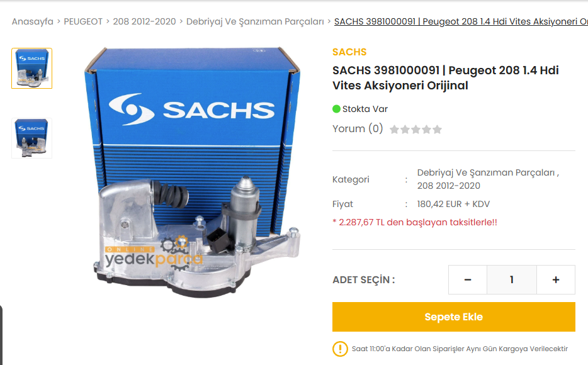The height and width of the screenshot is (365, 588).
Task: Open Debriyaj Ve Şanzıman Parçaları breadcrumb
Action: click(x=255, y=21)
